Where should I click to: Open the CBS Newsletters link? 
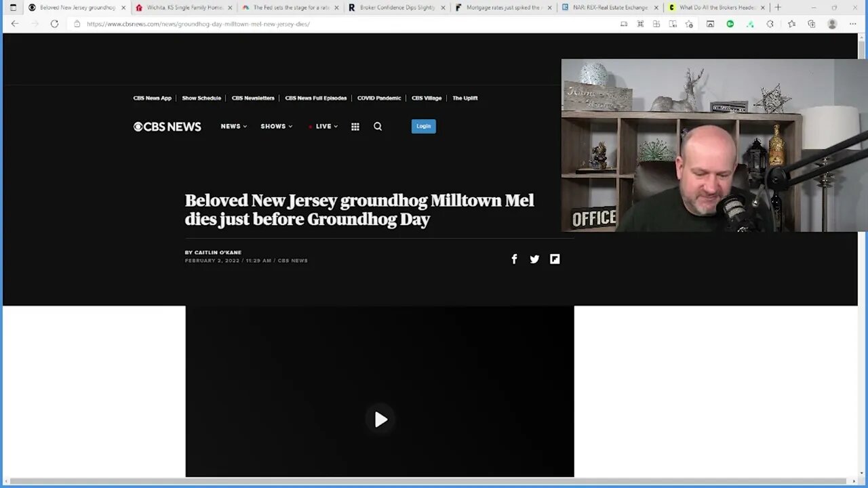tap(253, 98)
